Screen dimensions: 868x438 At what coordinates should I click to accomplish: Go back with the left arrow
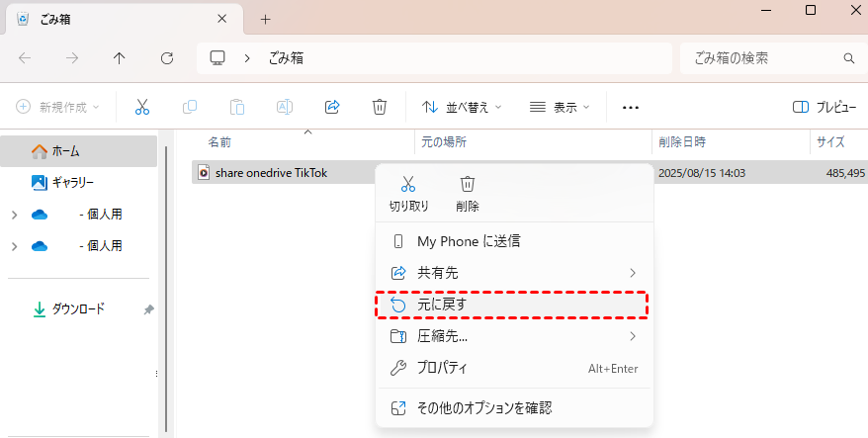[25, 58]
